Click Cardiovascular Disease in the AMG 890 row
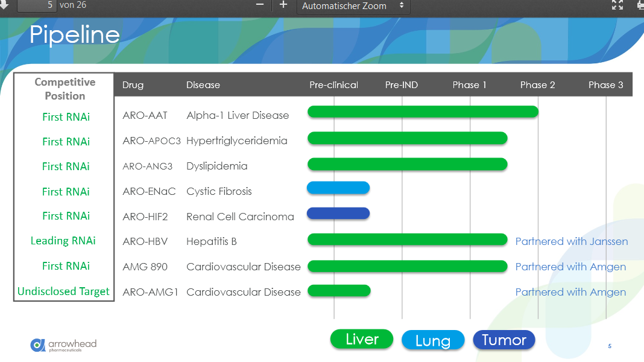Viewport: 644px width, 362px height. (x=244, y=267)
